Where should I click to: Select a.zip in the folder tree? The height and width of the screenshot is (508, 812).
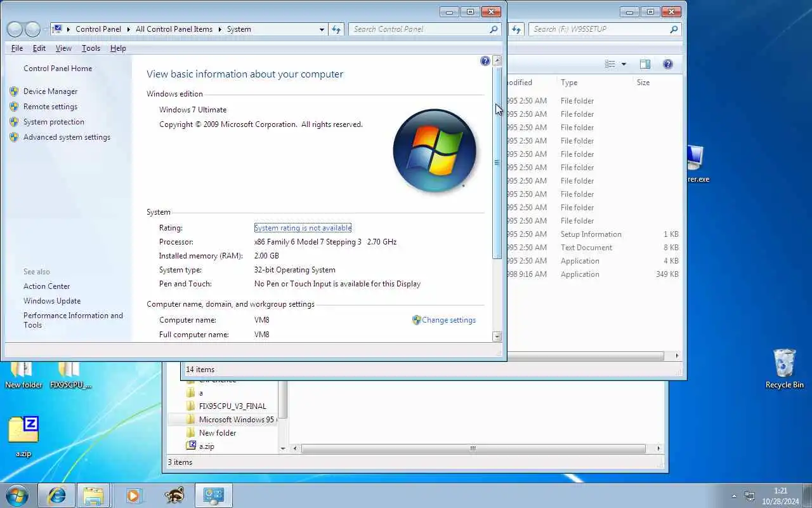tap(206, 446)
